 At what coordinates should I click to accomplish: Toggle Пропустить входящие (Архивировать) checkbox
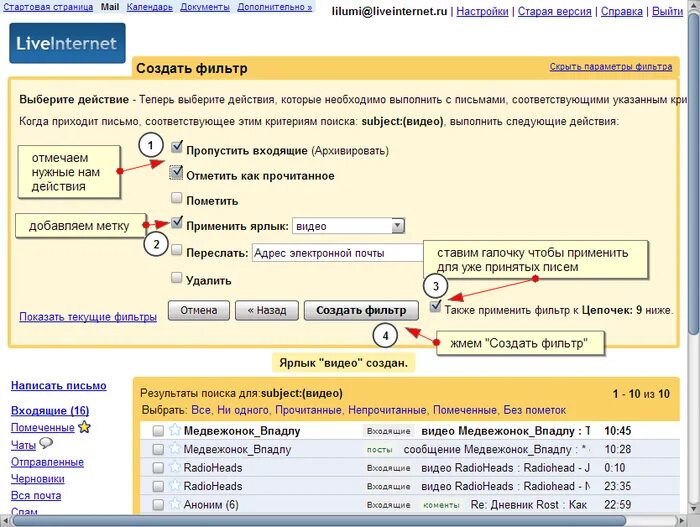pos(177,147)
